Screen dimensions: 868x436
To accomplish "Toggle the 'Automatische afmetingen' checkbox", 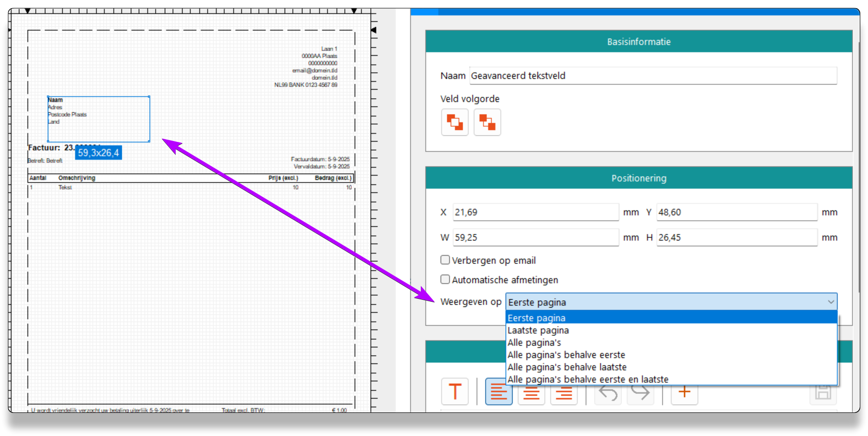I will [445, 280].
